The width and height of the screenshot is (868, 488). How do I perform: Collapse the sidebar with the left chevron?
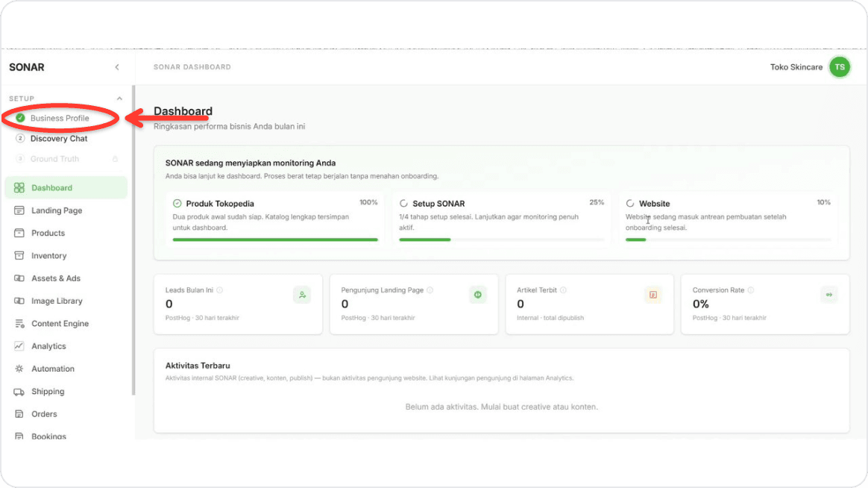[117, 67]
